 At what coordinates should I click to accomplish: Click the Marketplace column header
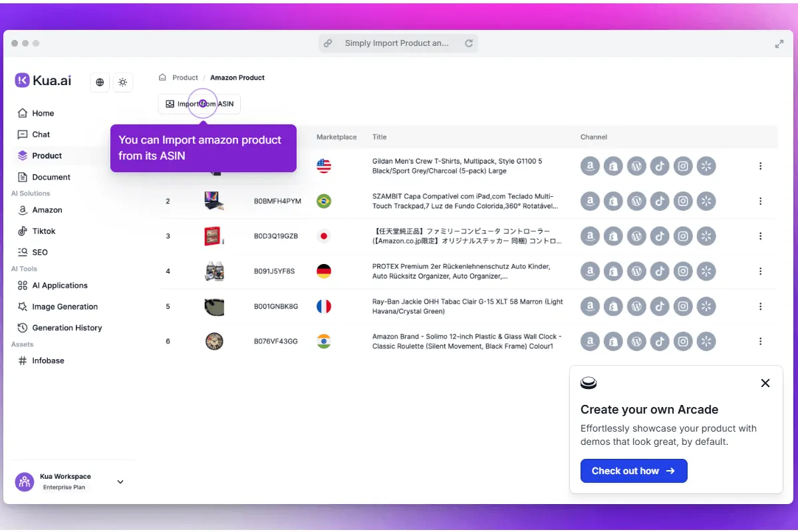coord(336,137)
